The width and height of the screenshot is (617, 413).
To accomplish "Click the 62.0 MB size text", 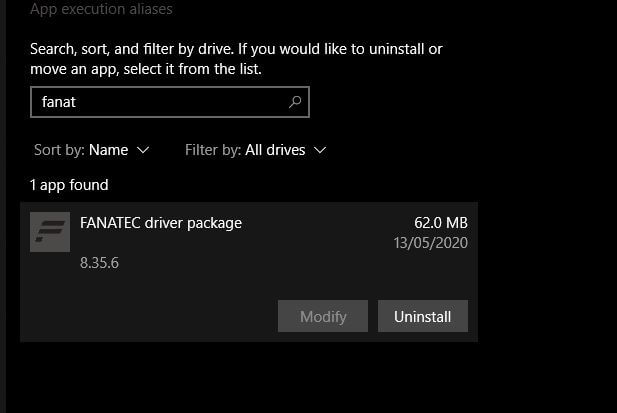I will point(441,223).
